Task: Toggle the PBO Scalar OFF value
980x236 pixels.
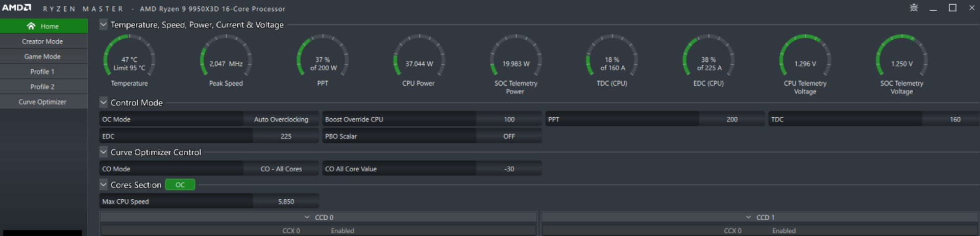Action: click(509, 137)
